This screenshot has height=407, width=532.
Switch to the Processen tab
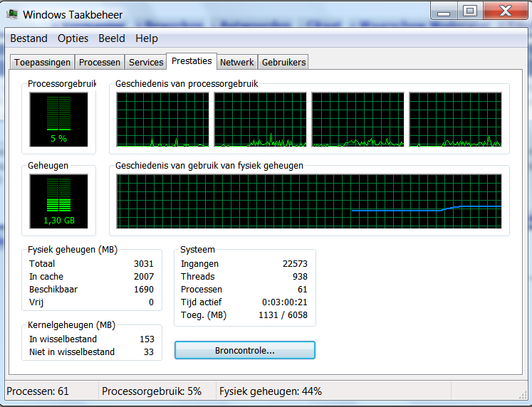click(x=100, y=63)
